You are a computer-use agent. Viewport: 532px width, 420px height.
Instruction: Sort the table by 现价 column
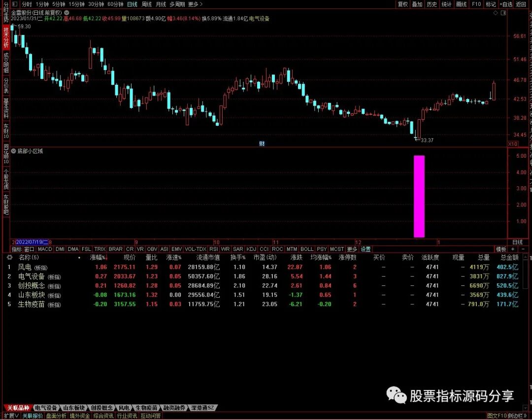coord(129,258)
